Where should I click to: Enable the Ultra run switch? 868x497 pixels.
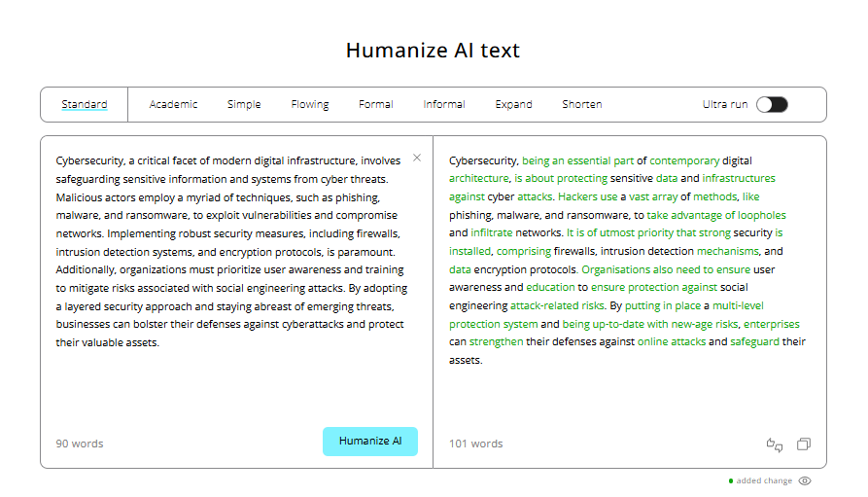(x=772, y=105)
